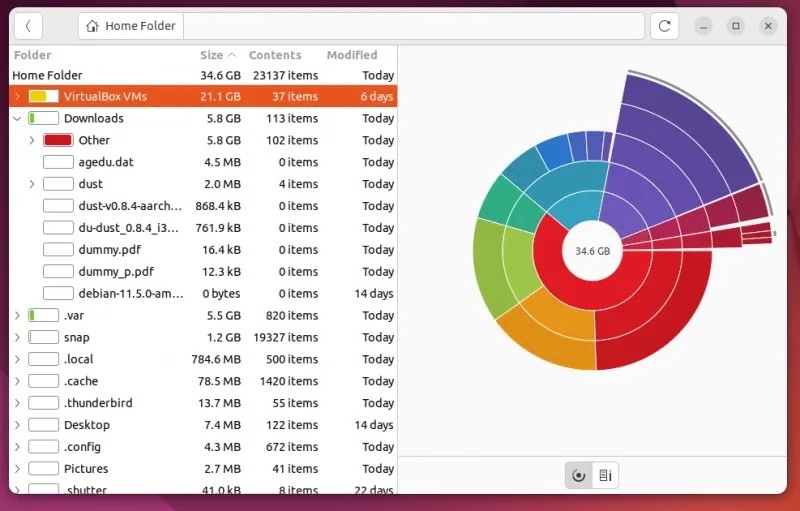The image size is (800, 511).
Task: Click the green usage bar of Downloads
Action: pos(43,118)
